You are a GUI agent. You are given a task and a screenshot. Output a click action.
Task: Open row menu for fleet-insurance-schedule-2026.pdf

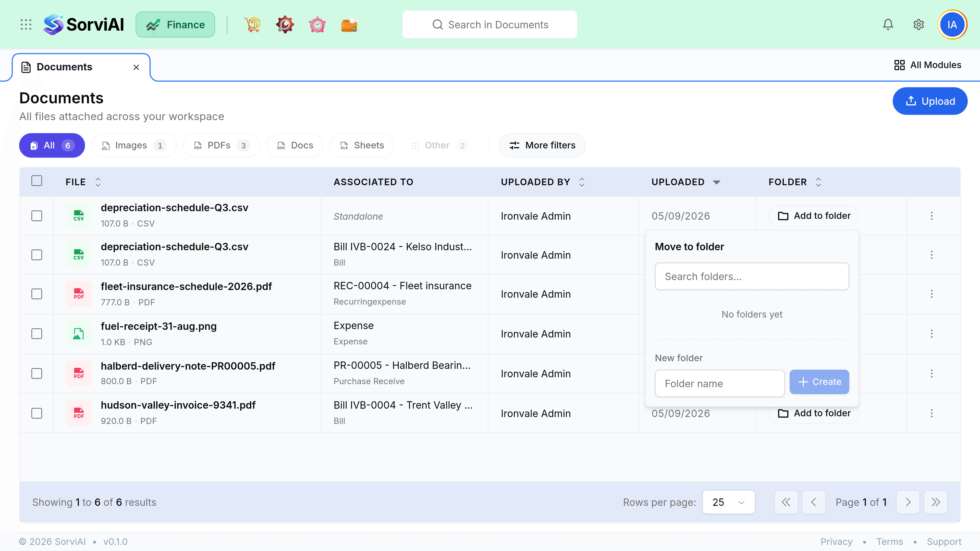coord(932,294)
